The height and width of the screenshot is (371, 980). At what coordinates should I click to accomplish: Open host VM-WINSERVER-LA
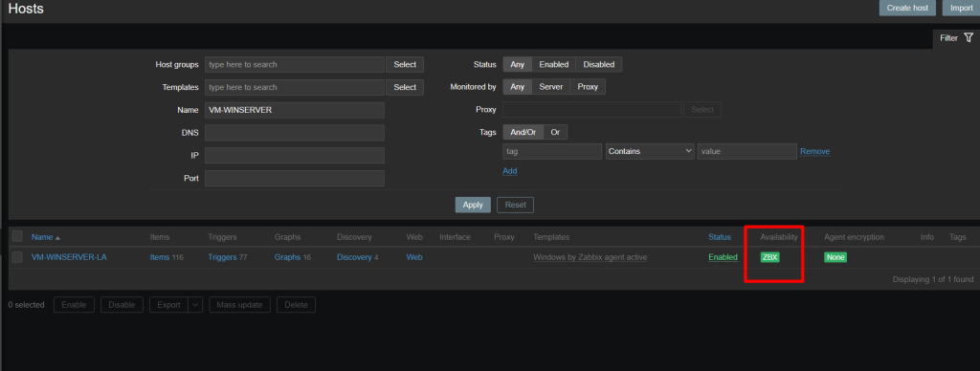tap(69, 257)
